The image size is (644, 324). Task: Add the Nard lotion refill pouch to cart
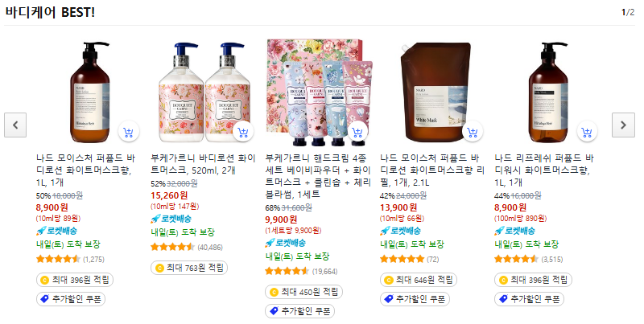(472, 132)
